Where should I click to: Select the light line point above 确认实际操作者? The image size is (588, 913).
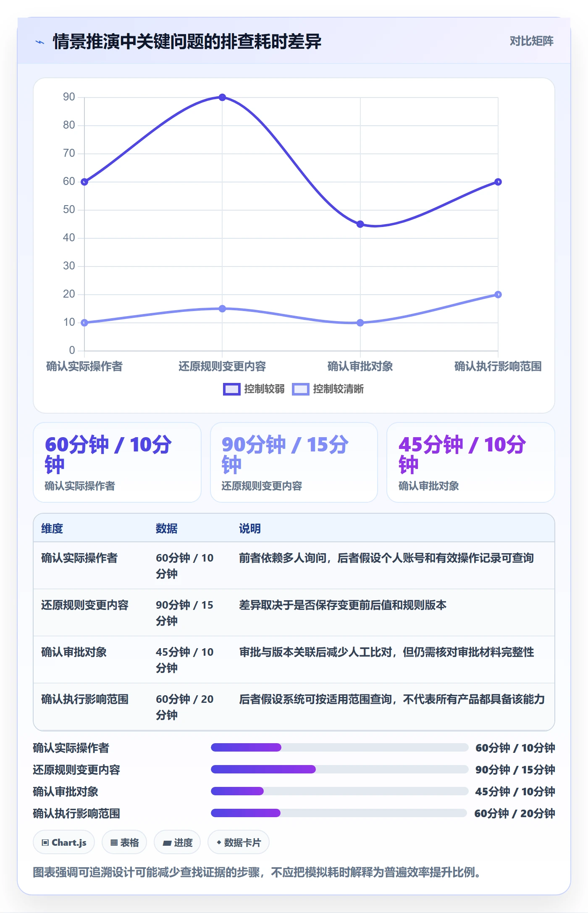[x=84, y=322]
